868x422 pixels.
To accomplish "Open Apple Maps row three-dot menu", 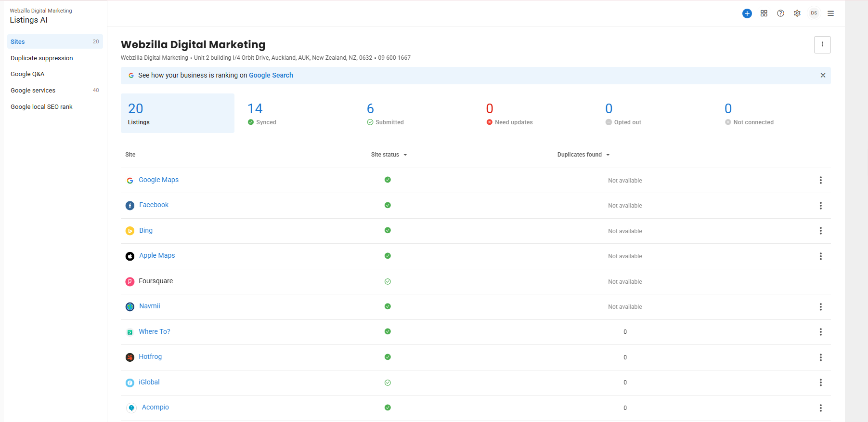I will click(x=821, y=256).
